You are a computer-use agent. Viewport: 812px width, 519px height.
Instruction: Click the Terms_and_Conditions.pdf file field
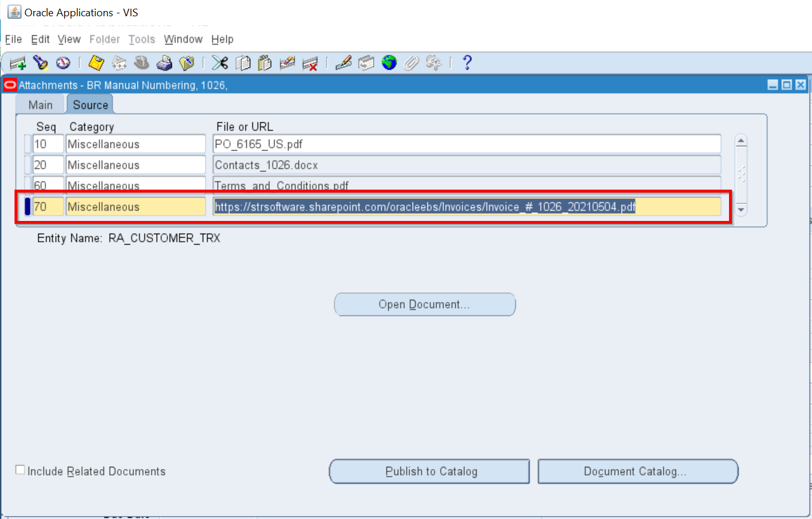click(467, 184)
